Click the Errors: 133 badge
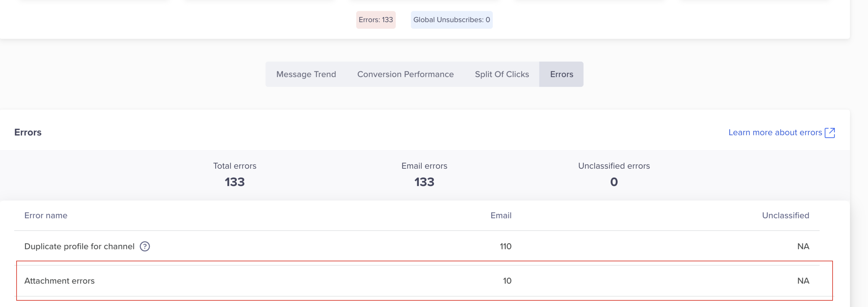The height and width of the screenshot is (307, 868). point(375,20)
